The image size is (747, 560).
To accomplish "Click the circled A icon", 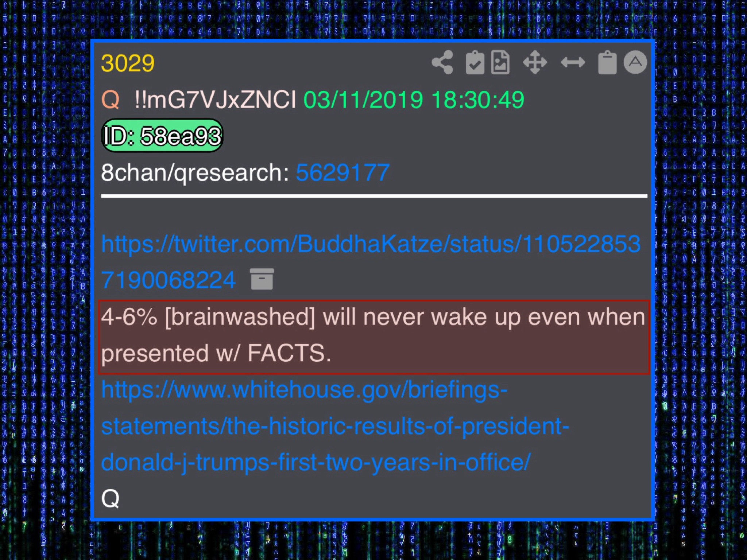I will [x=635, y=62].
